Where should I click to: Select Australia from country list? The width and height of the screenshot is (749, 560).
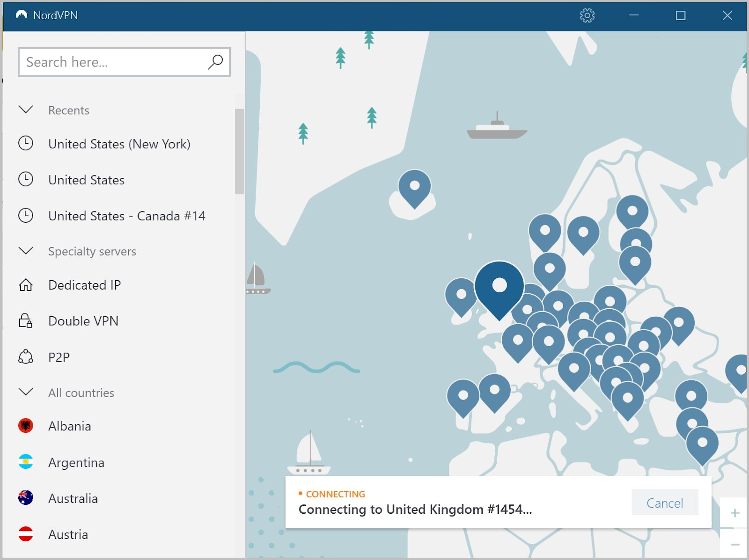(73, 498)
